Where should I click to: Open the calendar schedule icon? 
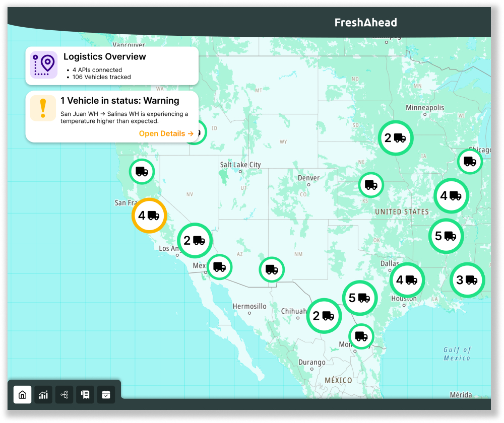point(106,395)
